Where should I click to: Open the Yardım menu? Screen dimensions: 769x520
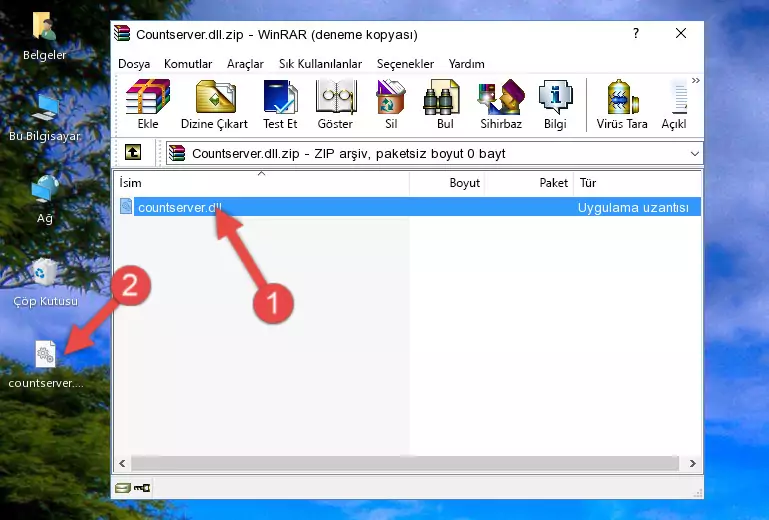466,64
